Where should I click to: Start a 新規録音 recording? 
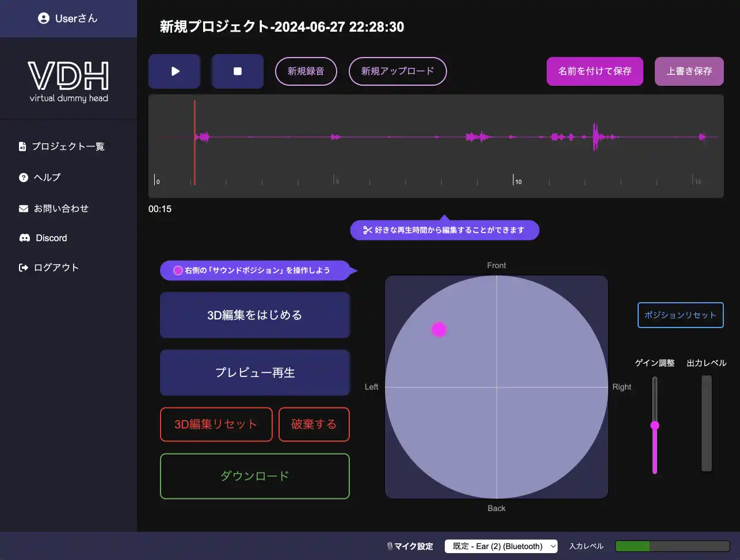306,71
